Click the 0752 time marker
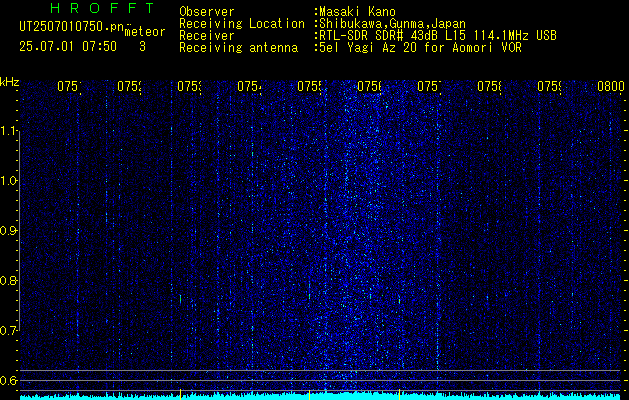The width and height of the screenshot is (629, 400). [x=129, y=86]
